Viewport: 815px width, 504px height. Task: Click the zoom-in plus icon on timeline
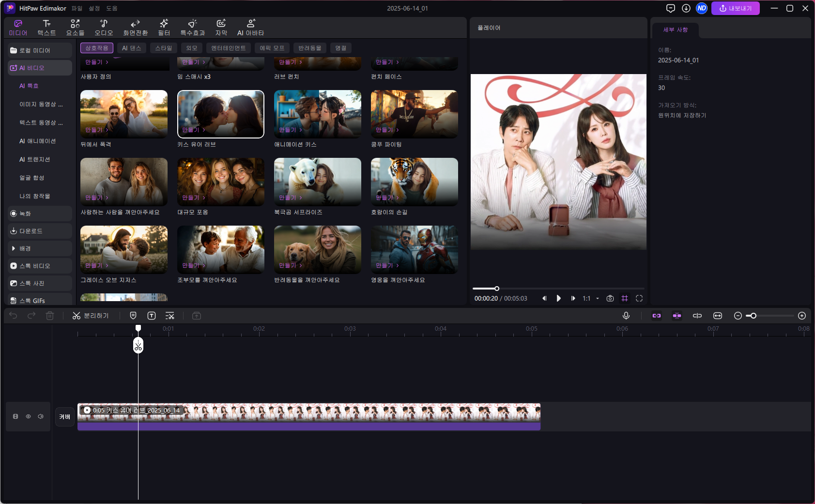click(x=802, y=316)
